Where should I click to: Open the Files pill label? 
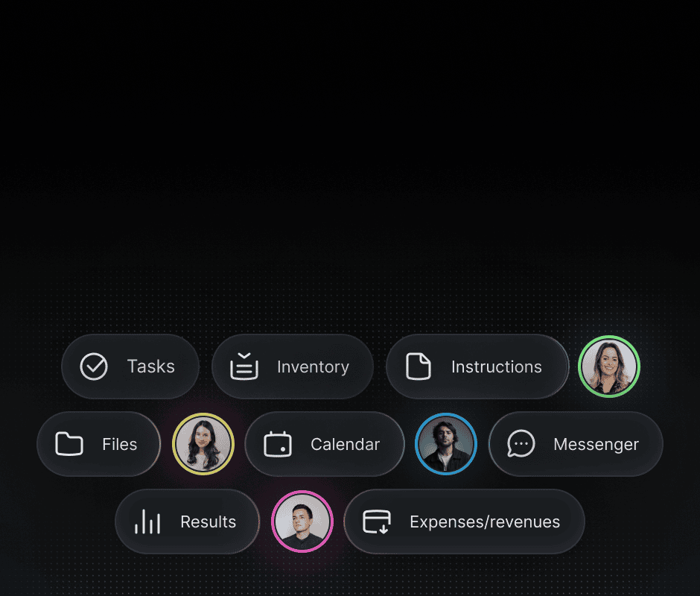[x=120, y=444]
